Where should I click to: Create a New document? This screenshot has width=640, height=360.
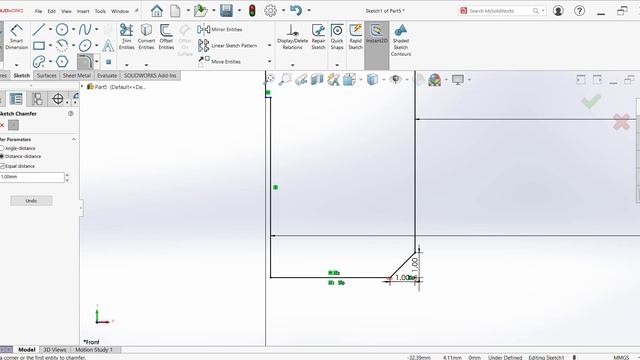point(175,11)
